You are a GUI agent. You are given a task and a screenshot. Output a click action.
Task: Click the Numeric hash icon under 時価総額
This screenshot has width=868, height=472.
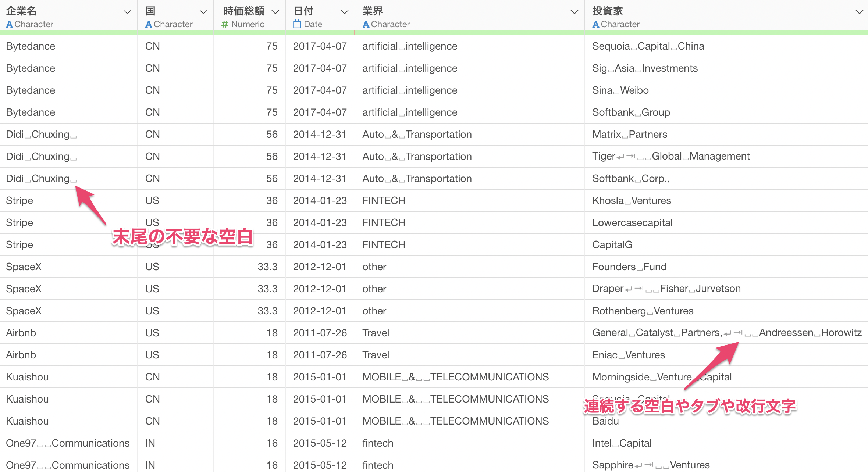(x=225, y=24)
